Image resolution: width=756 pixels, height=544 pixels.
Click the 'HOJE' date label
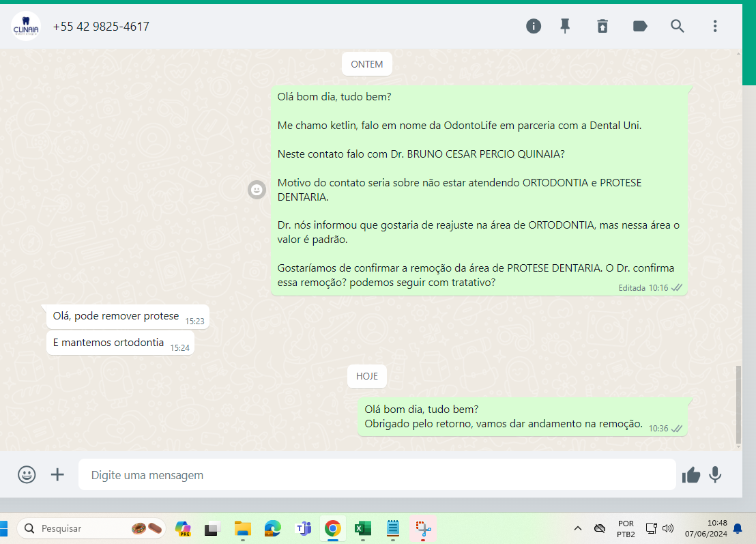[x=367, y=376]
